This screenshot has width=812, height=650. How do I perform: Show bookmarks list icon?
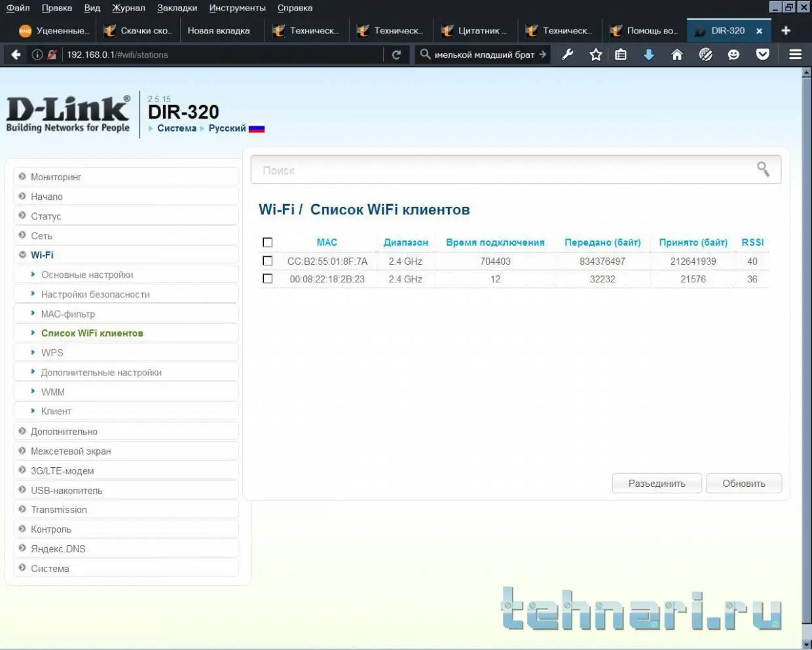(621, 54)
